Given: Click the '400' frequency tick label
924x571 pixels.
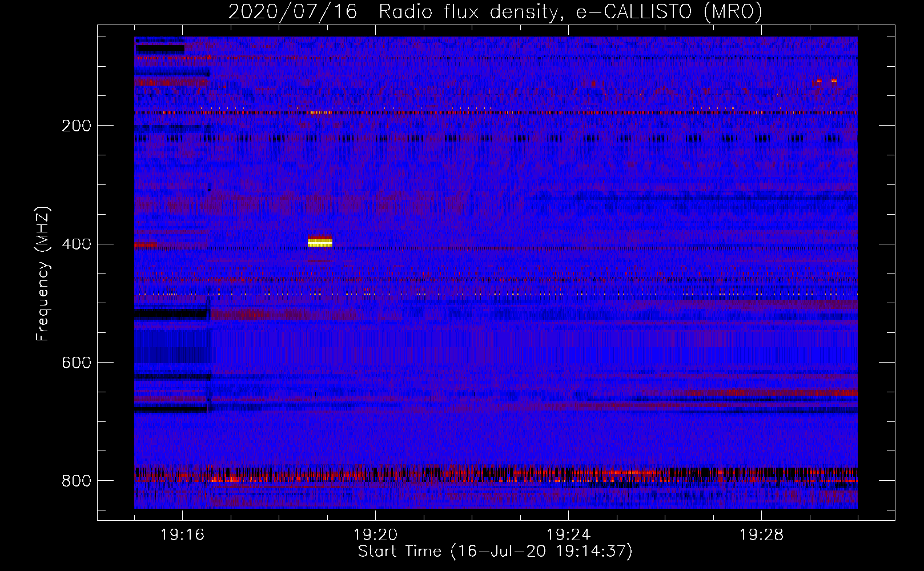Looking at the screenshot, I should coord(77,244).
